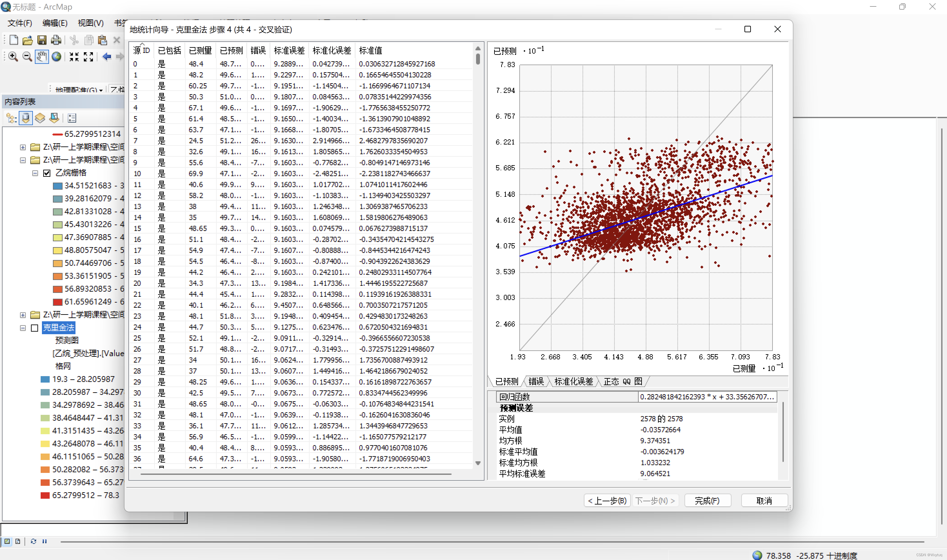947x560 pixels.
Task: Click the prediction-error stats panel scrollbar
Action: [x=783, y=432]
